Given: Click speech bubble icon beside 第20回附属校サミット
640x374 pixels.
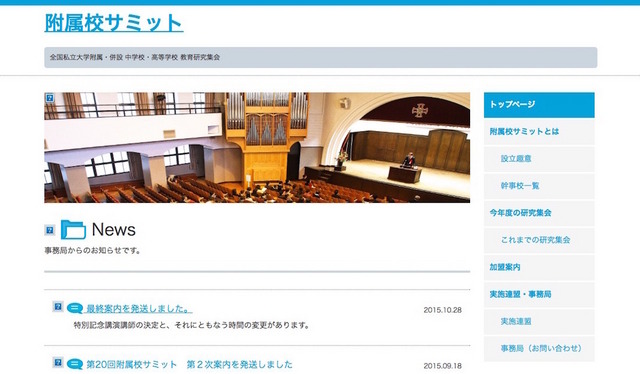Looking at the screenshot, I should click(75, 364).
